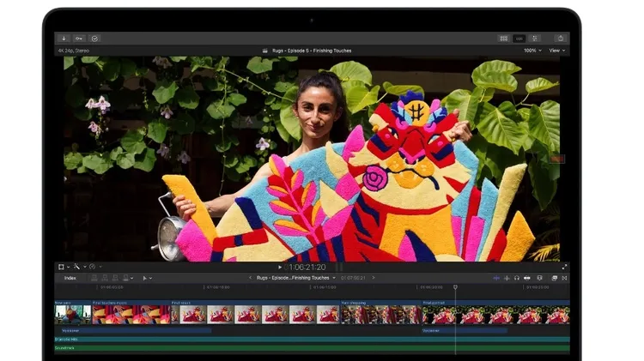Viewport: 644px width, 361px height.
Task: Click the viewer image of woman with rug
Action: point(312,159)
